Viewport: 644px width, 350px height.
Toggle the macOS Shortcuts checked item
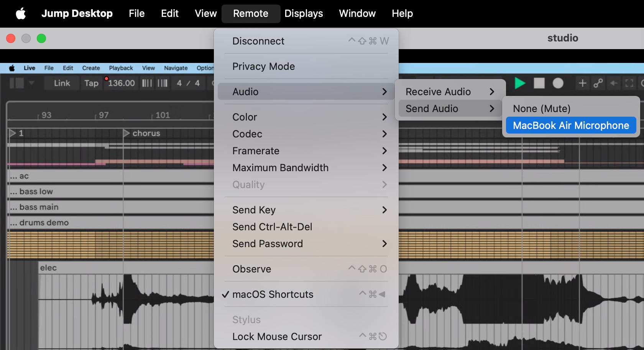point(306,294)
